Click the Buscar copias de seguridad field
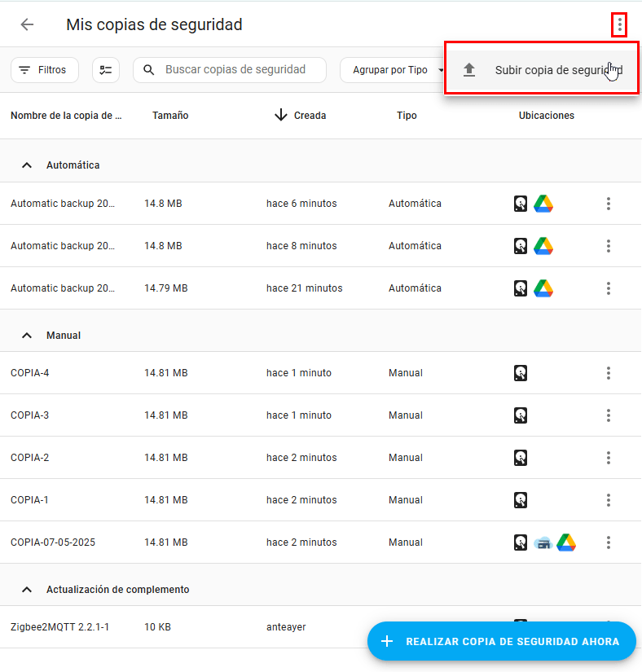The height and width of the screenshot is (672, 642). [235, 70]
